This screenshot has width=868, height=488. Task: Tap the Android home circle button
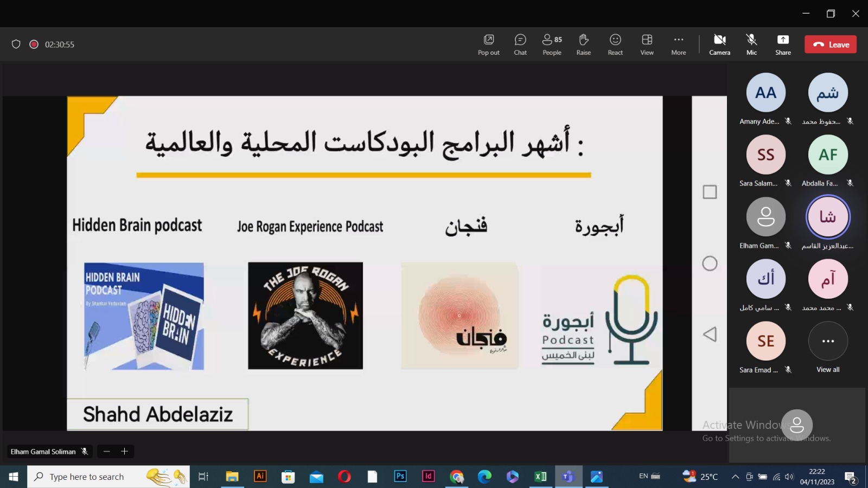click(710, 264)
